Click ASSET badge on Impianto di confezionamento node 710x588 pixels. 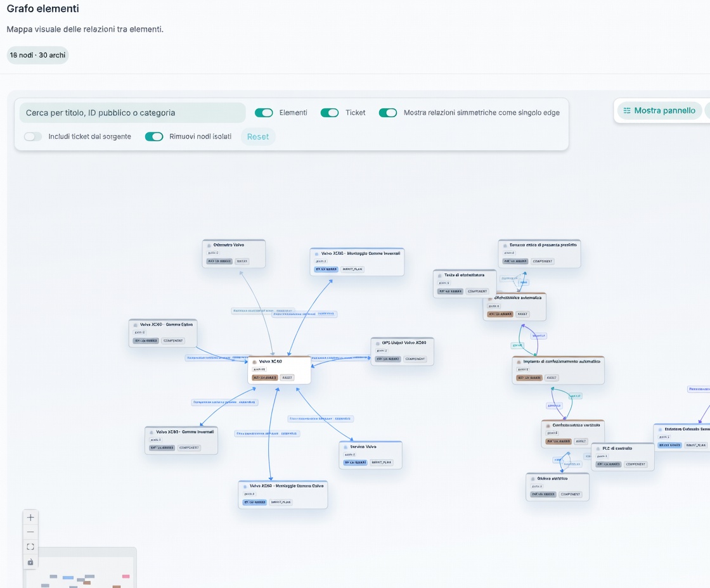coord(551,378)
